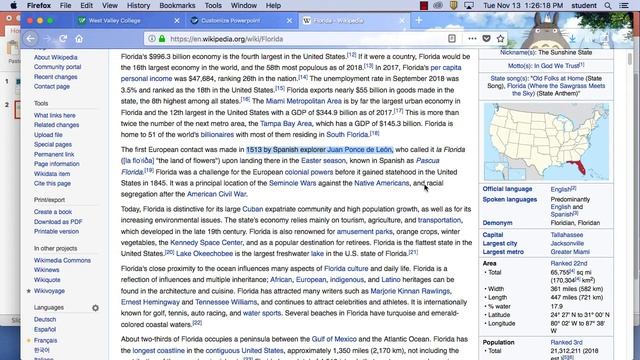The image size is (640, 360).
Task: Open the site information icon in address bar
Action: point(152,39)
